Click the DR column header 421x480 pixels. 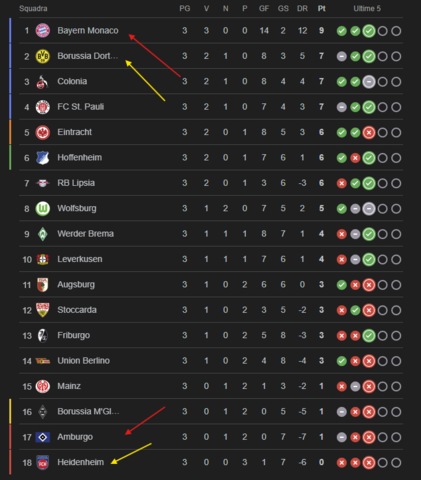coord(302,9)
